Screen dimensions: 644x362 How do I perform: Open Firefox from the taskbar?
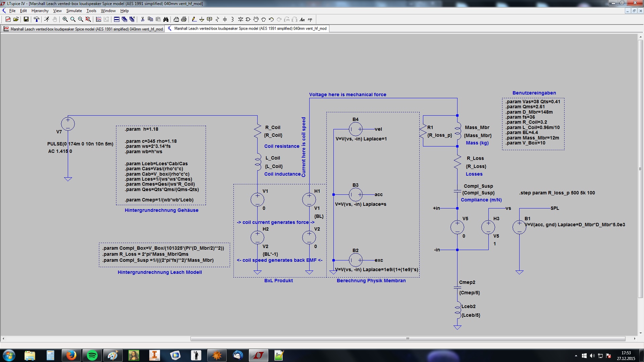[x=71, y=355]
